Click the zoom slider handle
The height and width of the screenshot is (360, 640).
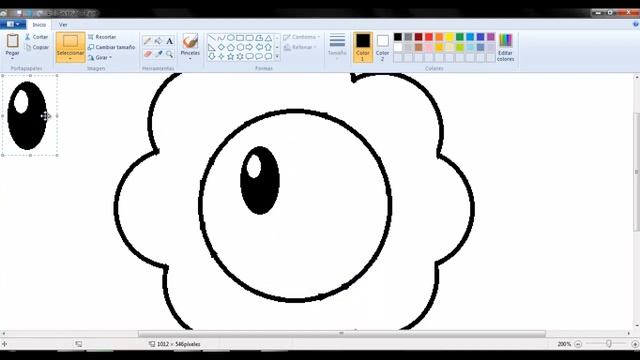click(609, 344)
